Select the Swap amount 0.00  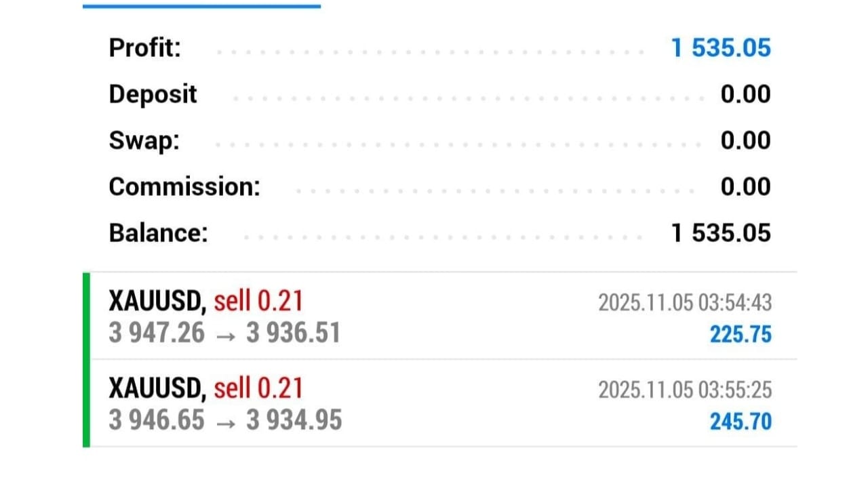746,140
